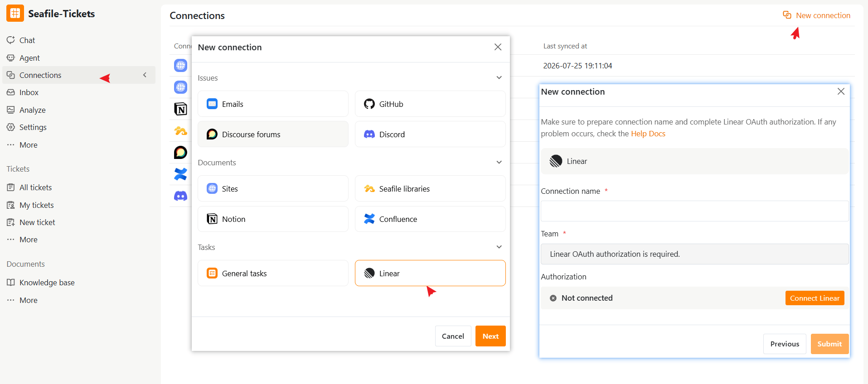Choose the General tasks connection type

coord(273,274)
